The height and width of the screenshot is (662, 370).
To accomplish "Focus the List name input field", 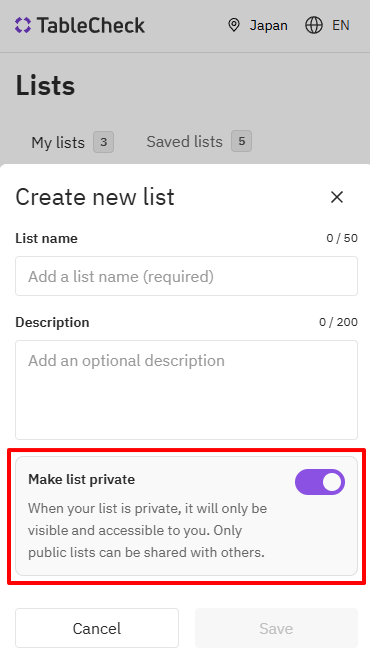I will 186,276.
